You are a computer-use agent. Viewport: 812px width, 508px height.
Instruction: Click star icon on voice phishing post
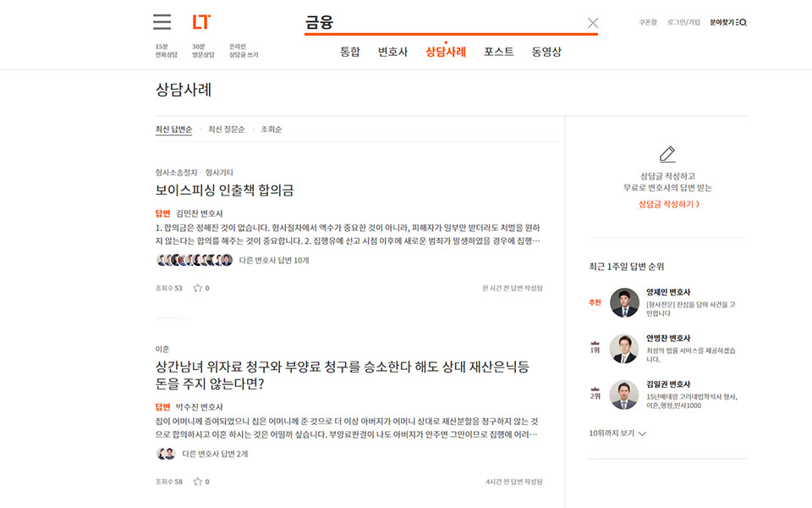198,288
